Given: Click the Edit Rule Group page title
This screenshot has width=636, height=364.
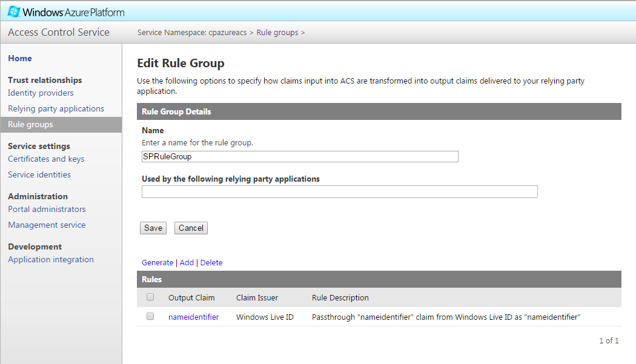Looking at the screenshot, I should [x=181, y=64].
